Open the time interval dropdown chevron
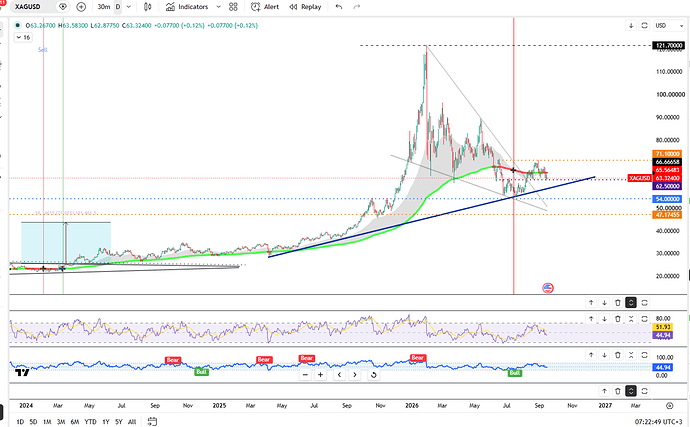Viewport: 690px width, 427px height. tap(128, 7)
